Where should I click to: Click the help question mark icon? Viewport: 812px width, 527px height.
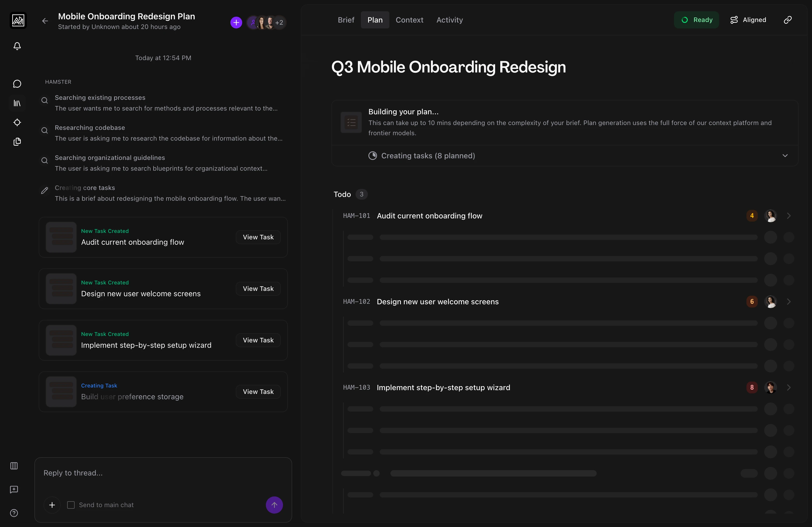click(14, 513)
